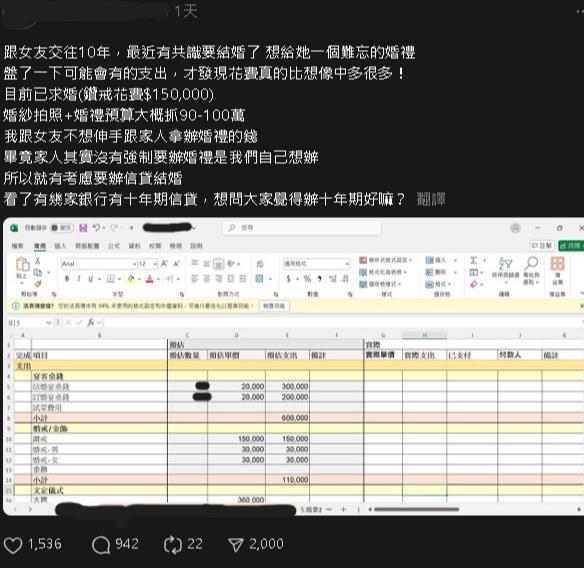Toggle the AutoSave switch in Excel
This screenshot has height=568, width=584.
61,228
